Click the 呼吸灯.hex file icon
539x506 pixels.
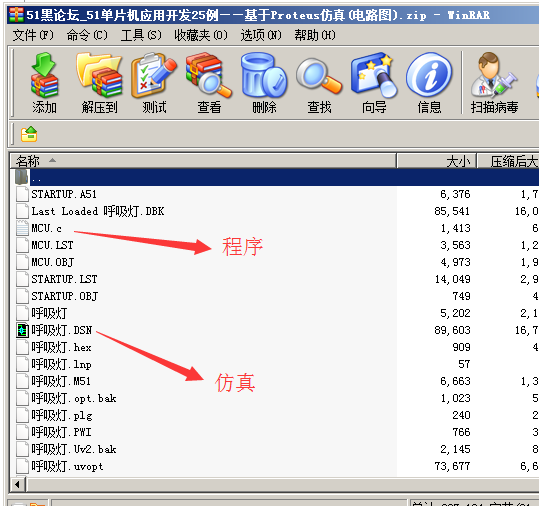click(22, 347)
